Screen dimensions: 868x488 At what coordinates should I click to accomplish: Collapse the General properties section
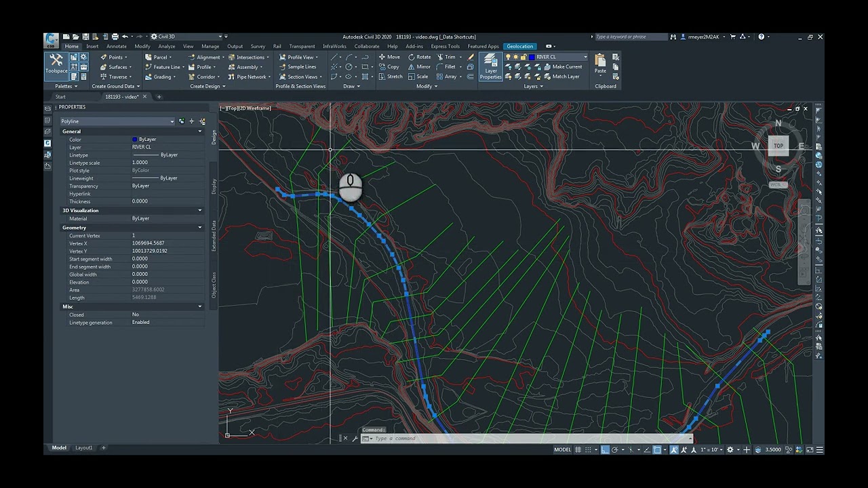[x=199, y=131]
